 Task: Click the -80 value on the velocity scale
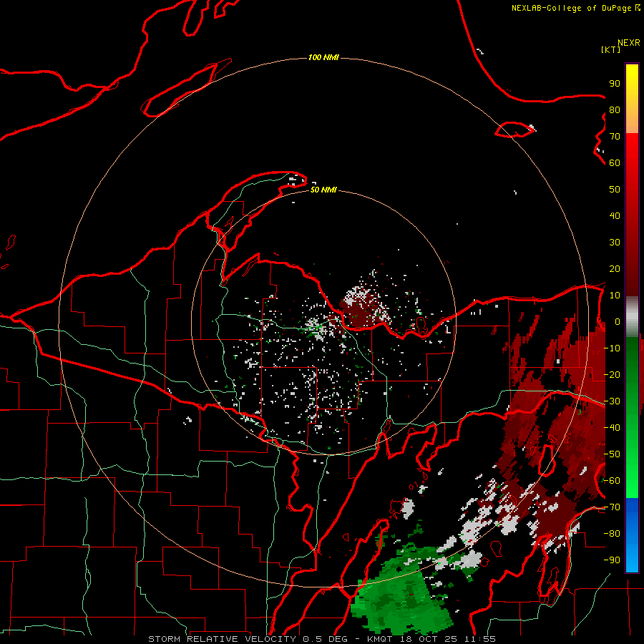613,534
